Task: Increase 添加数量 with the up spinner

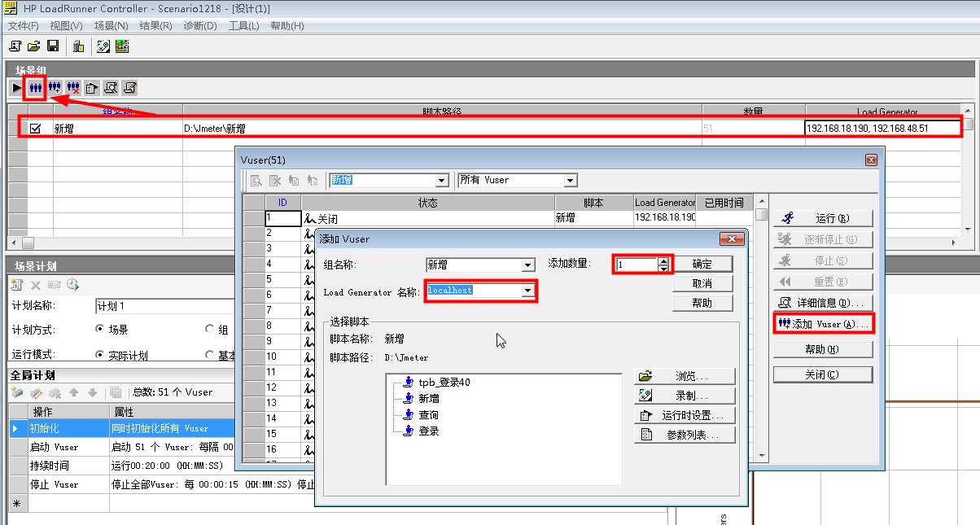Action: tap(663, 260)
